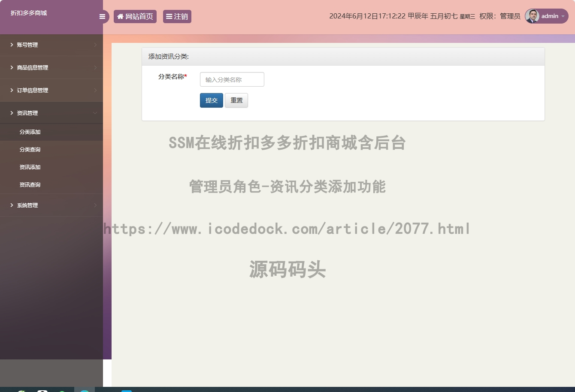Collapse arrow at right of 资讯管理
Screen dimensions: 575x392
(95, 113)
